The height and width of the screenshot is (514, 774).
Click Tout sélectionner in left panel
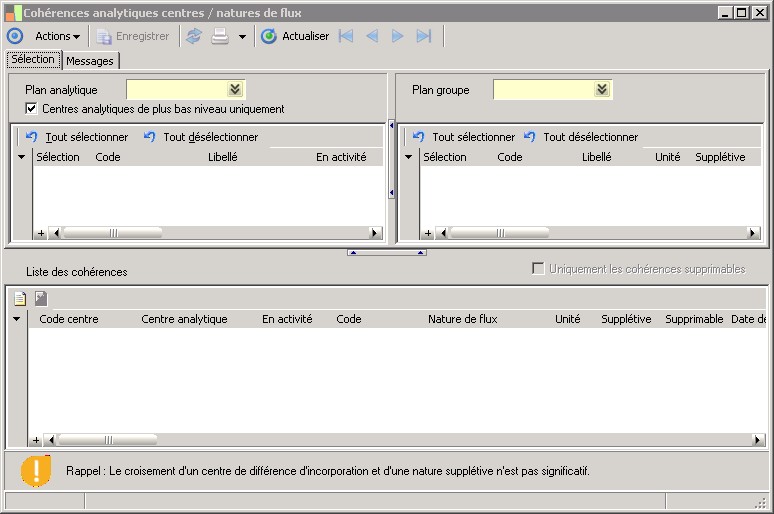coord(86,137)
